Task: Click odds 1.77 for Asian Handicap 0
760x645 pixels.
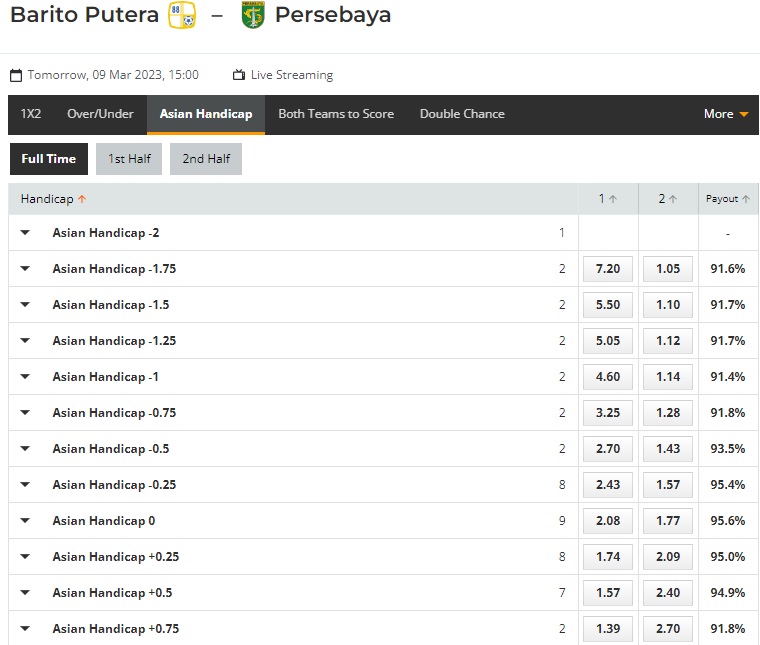Action: point(668,521)
